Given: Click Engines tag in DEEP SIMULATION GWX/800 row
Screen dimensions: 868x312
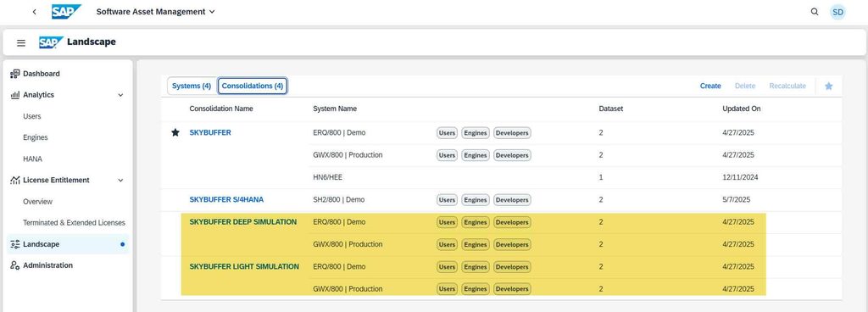Looking at the screenshot, I should point(476,244).
